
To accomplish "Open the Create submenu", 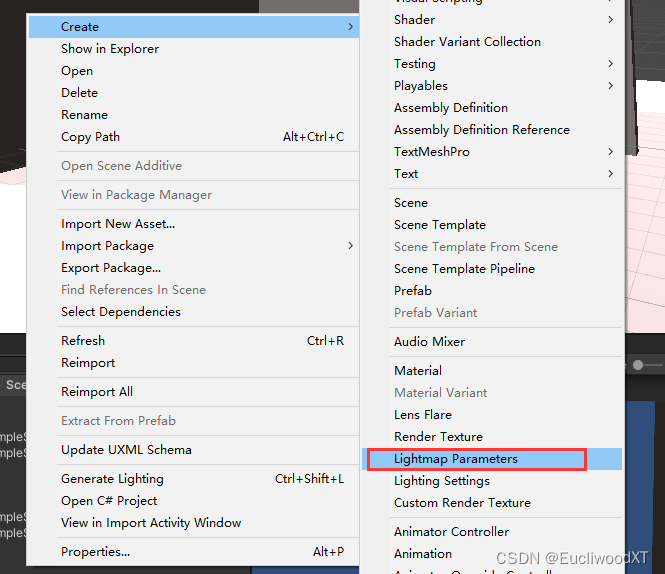I will pos(194,27).
